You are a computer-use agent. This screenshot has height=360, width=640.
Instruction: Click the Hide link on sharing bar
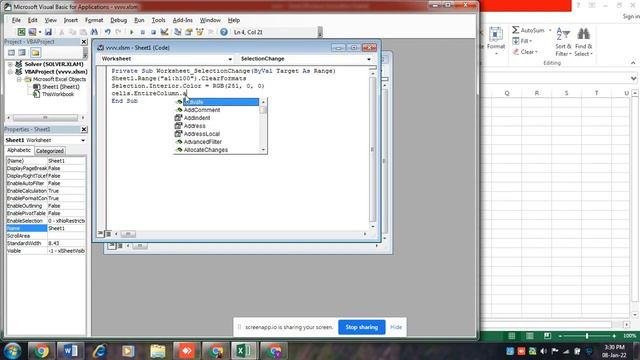(396, 327)
